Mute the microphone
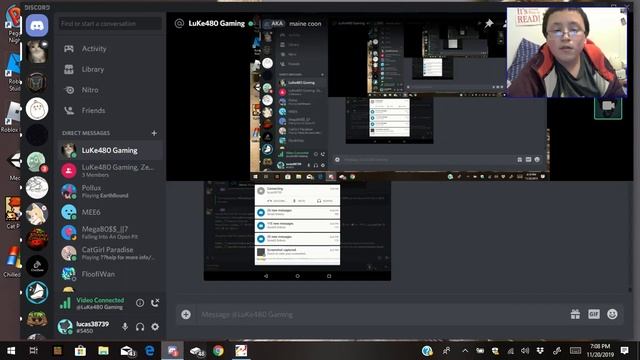This screenshot has width=640, height=360. (x=125, y=327)
